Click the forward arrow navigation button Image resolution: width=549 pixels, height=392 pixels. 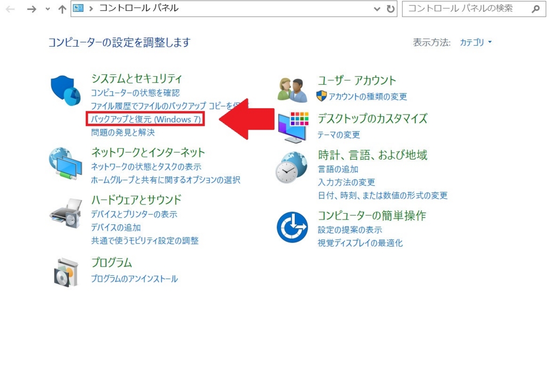coord(32,9)
